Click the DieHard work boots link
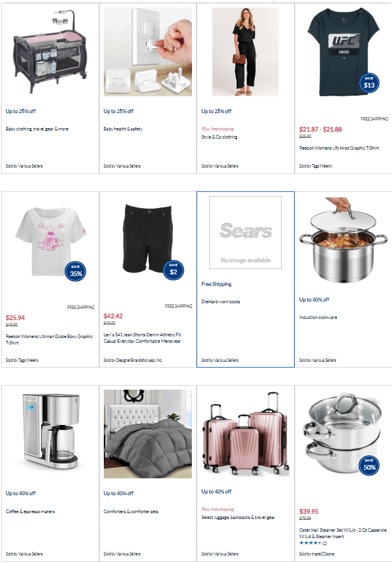Viewport: 392px width, 563px height. [221, 302]
